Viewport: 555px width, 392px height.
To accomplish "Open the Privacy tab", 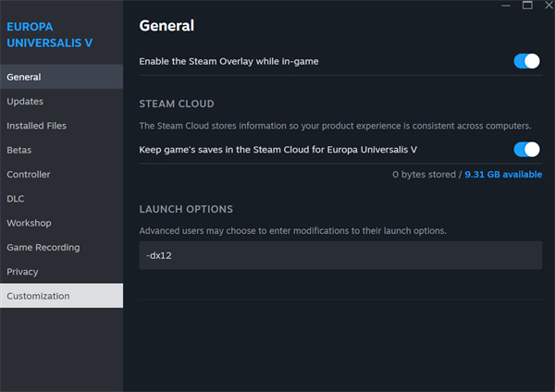I will coord(61,272).
